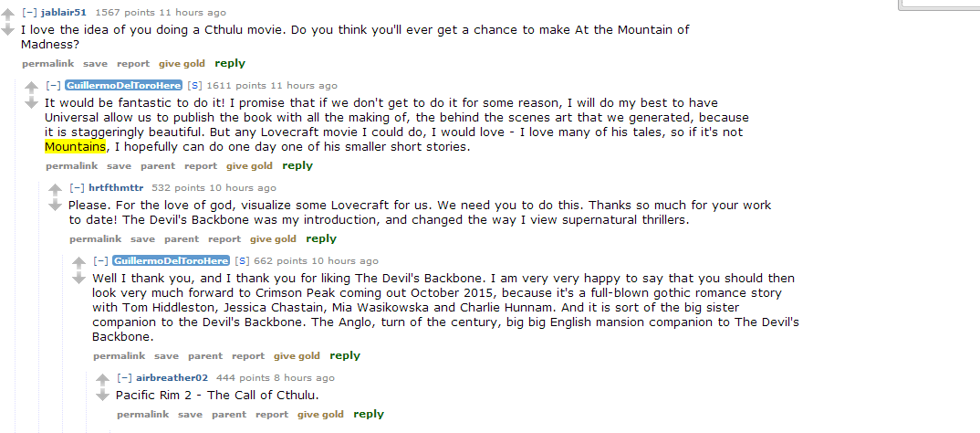The height and width of the screenshot is (433, 980).
Task: Give gold to hrtfthmttr's comment
Action: [273, 239]
